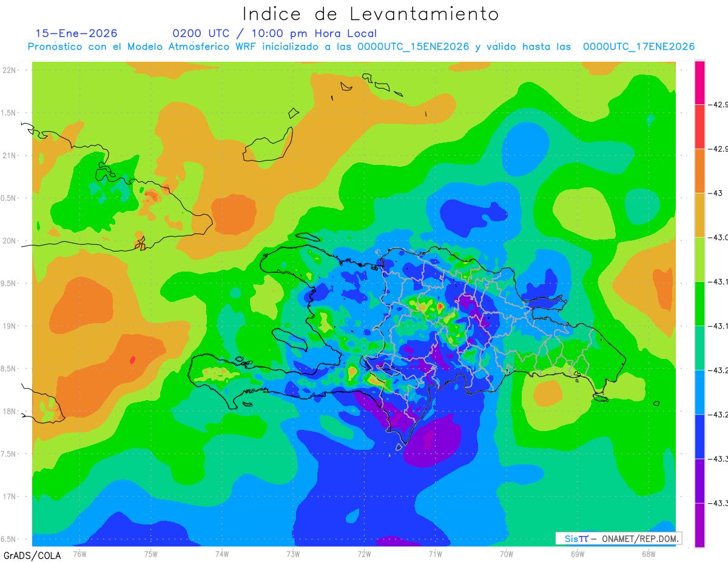Click the '22N' latitude label
The width and height of the screenshot is (728, 562).
pyautogui.click(x=9, y=70)
